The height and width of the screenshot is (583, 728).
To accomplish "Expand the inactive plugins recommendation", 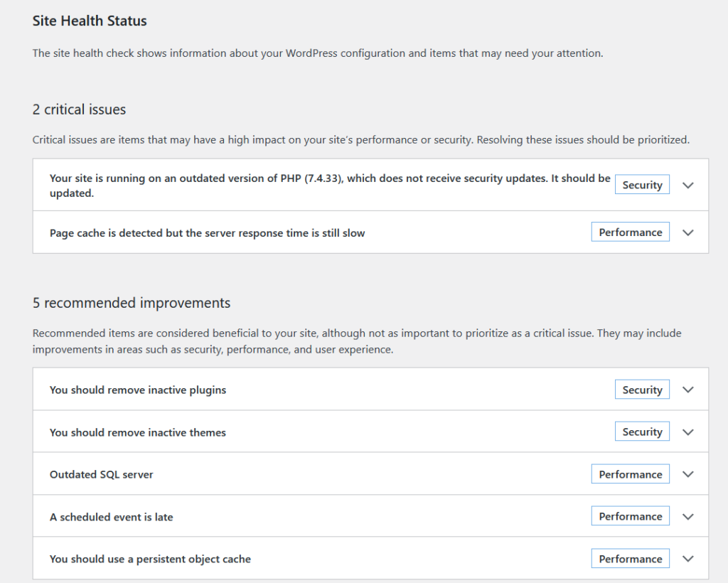I will click(x=687, y=389).
